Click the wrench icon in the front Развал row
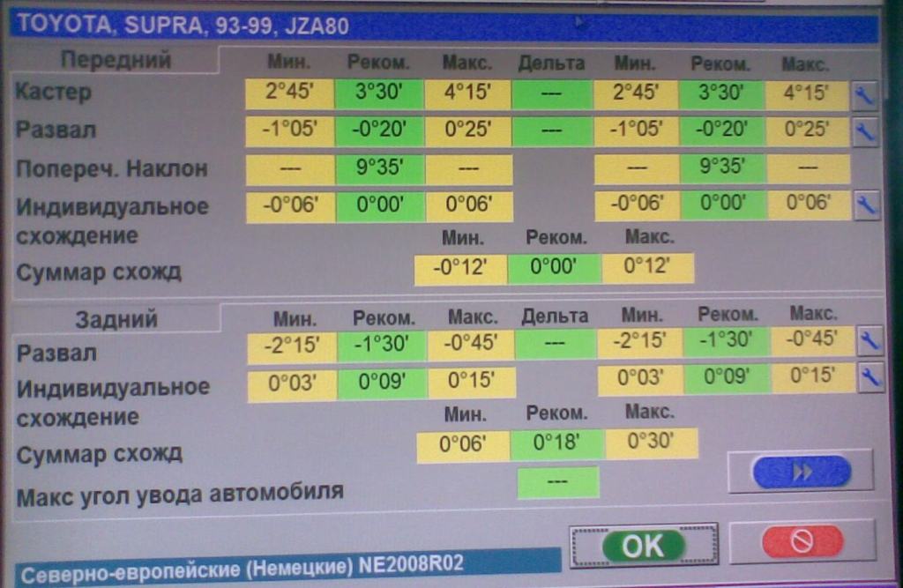The image size is (903, 588). 865,131
